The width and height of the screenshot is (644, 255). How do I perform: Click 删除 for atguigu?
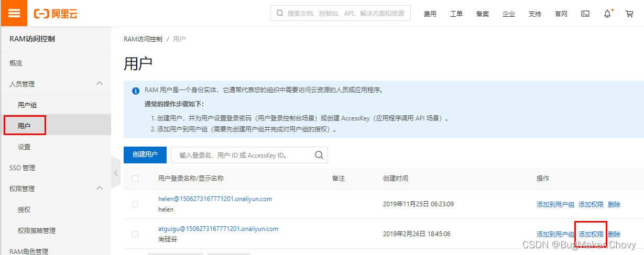click(614, 235)
